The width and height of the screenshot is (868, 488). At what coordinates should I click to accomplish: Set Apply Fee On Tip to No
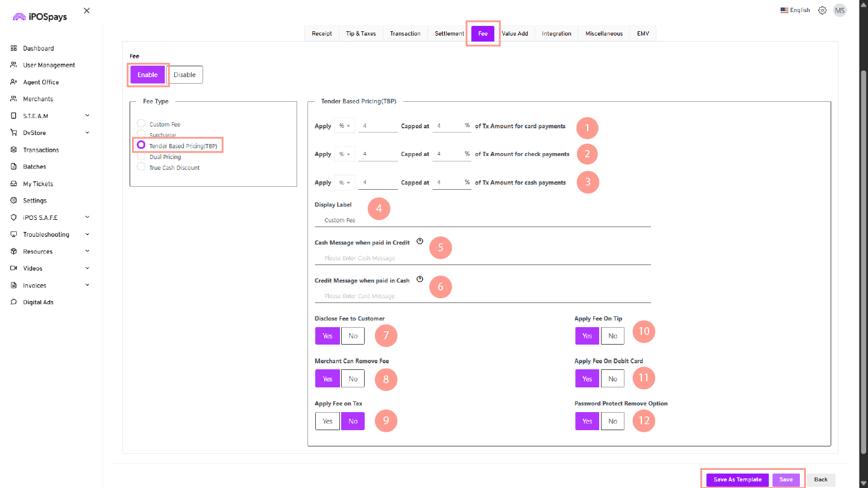[x=612, y=336]
